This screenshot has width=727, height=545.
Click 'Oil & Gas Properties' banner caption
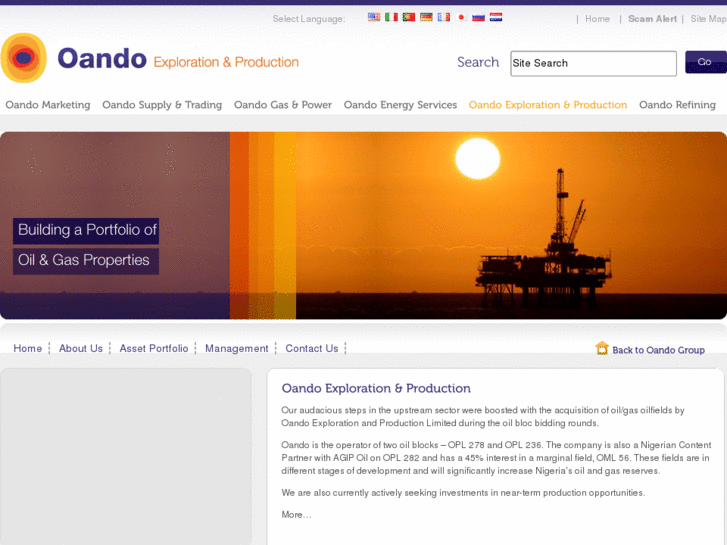coord(86,261)
